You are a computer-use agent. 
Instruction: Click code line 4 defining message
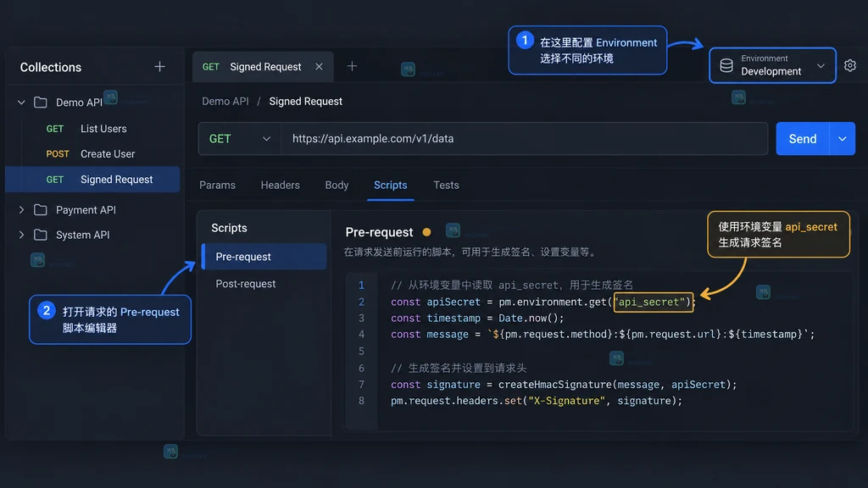[x=603, y=334]
